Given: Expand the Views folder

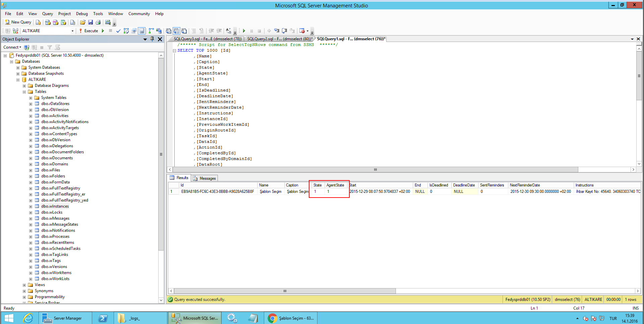Looking at the screenshot, I should (x=24, y=285).
